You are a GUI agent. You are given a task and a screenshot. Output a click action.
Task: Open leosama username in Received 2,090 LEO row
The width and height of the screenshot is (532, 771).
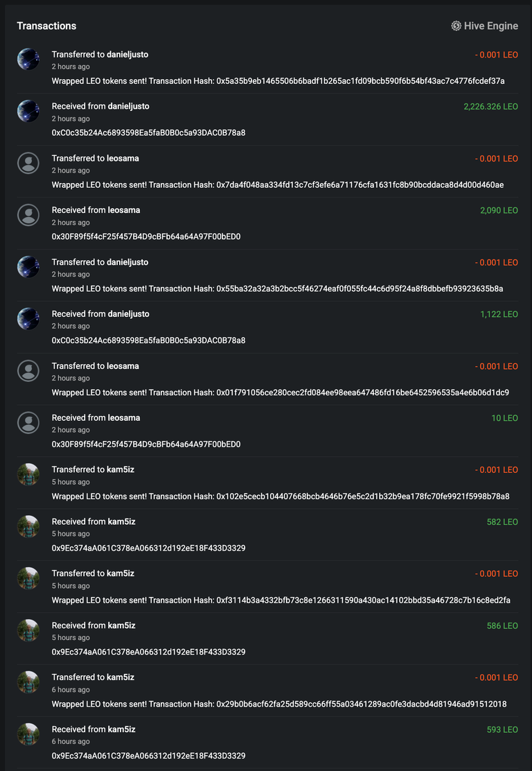pos(124,210)
